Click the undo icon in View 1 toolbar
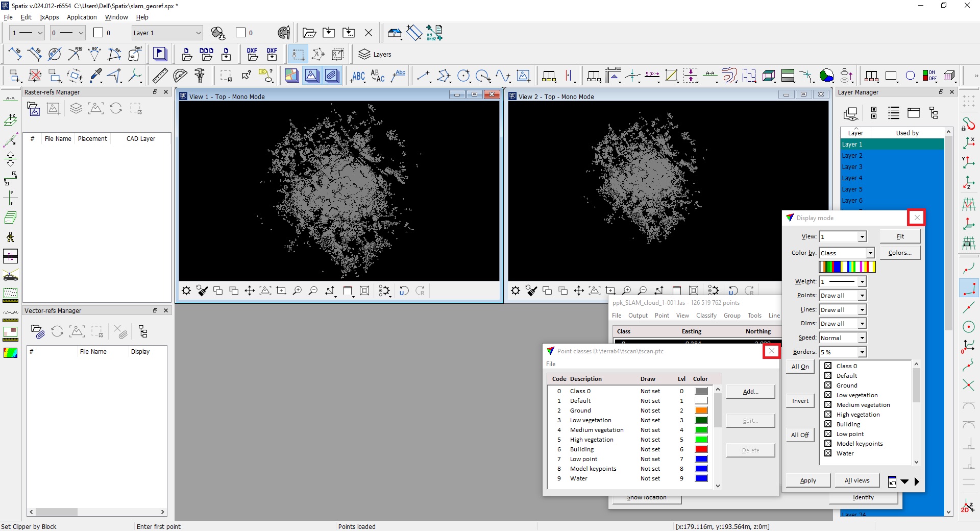980x531 pixels. (x=404, y=291)
